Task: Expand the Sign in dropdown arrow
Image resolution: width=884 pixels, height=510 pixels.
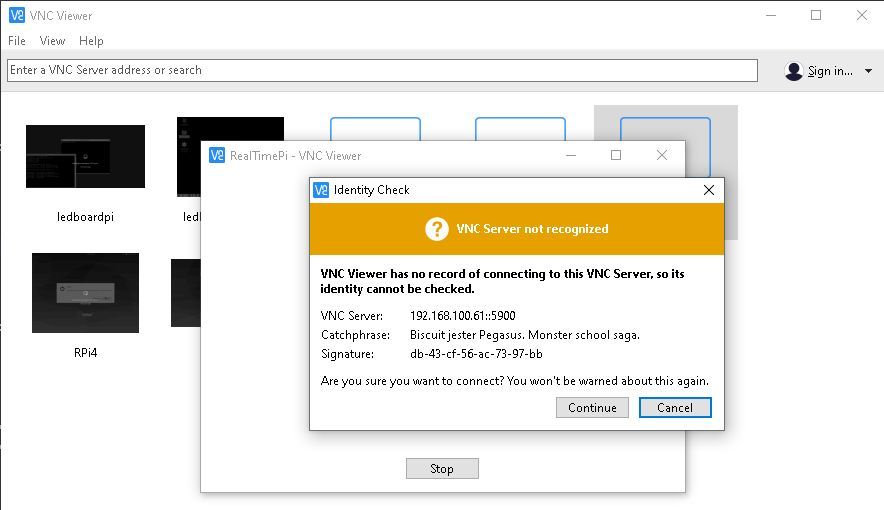Action: (868, 71)
